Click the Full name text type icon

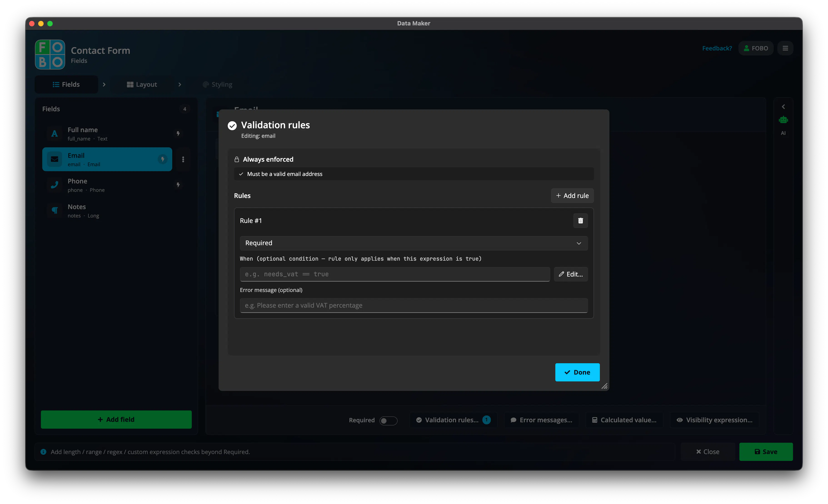(x=55, y=134)
